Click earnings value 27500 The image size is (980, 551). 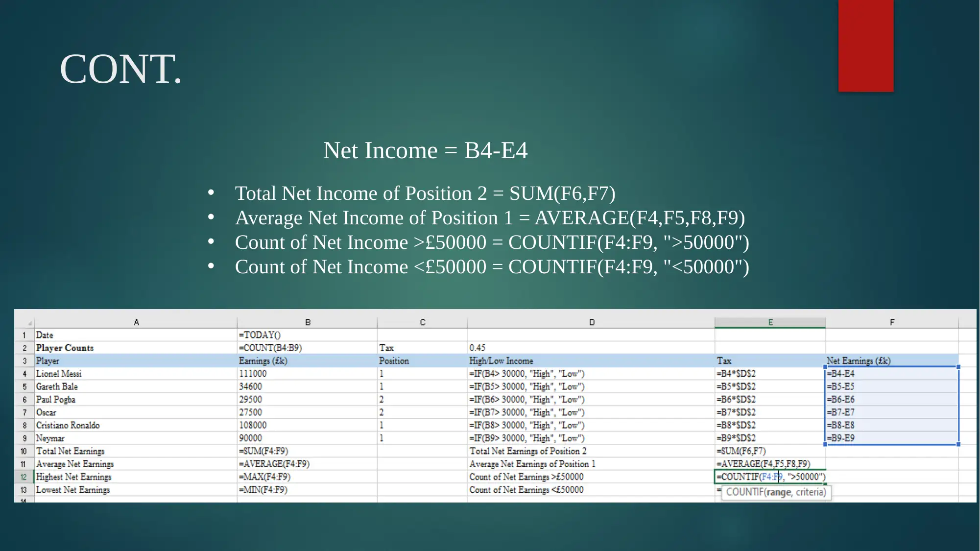pyautogui.click(x=308, y=412)
